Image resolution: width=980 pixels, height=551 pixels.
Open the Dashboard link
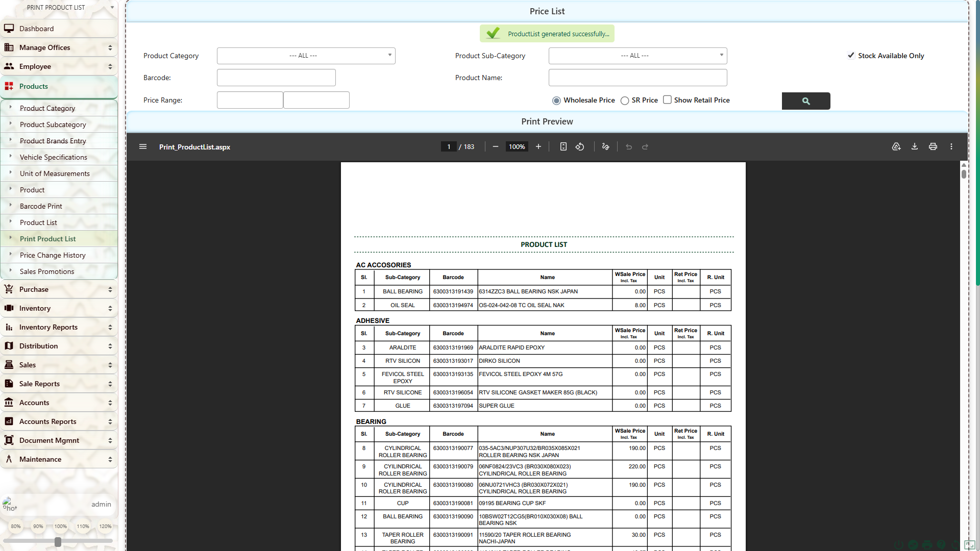click(36, 29)
